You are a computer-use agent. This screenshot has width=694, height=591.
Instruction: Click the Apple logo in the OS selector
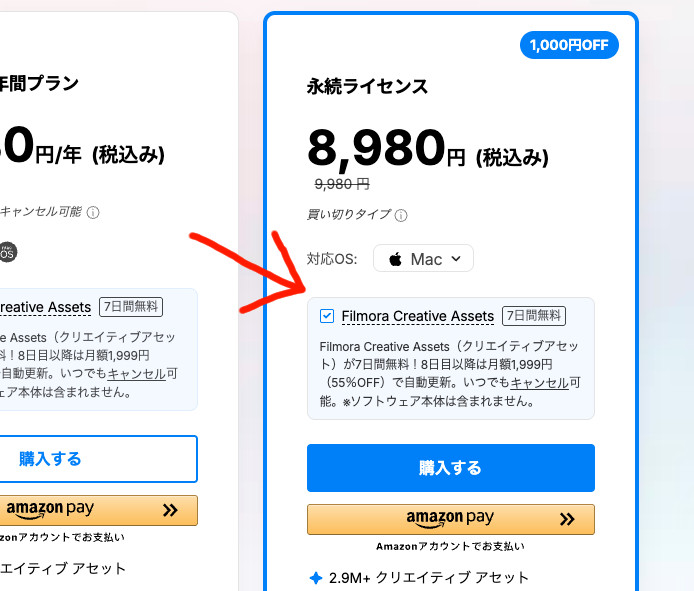click(x=396, y=259)
